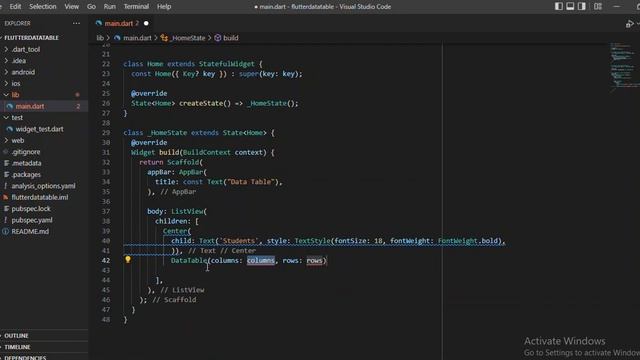
Task: Select the main.dart editor tab
Action: pos(122,23)
